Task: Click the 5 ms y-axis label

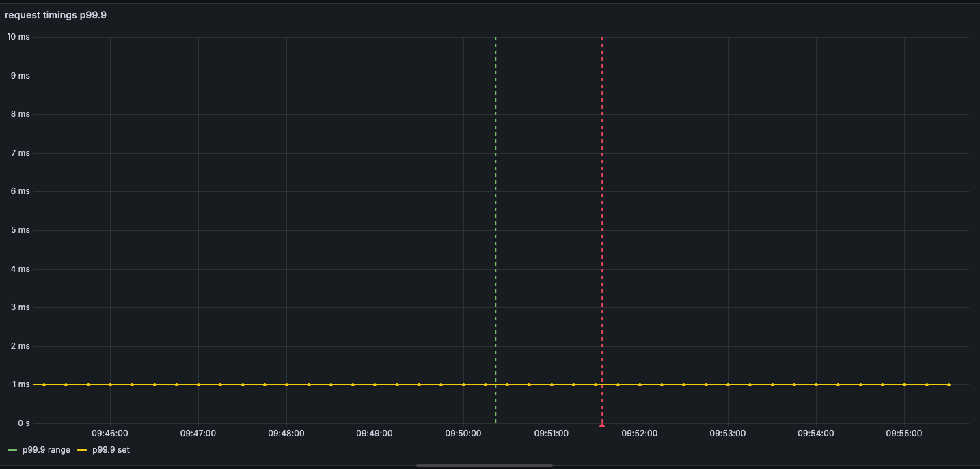Action: pyautogui.click(x=21, y=230)
